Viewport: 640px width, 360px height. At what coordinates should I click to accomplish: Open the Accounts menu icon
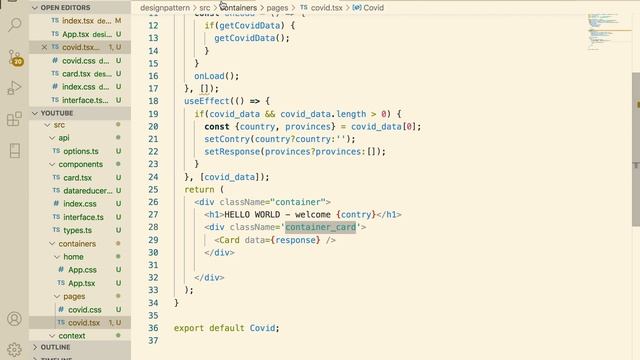point(14,318)
